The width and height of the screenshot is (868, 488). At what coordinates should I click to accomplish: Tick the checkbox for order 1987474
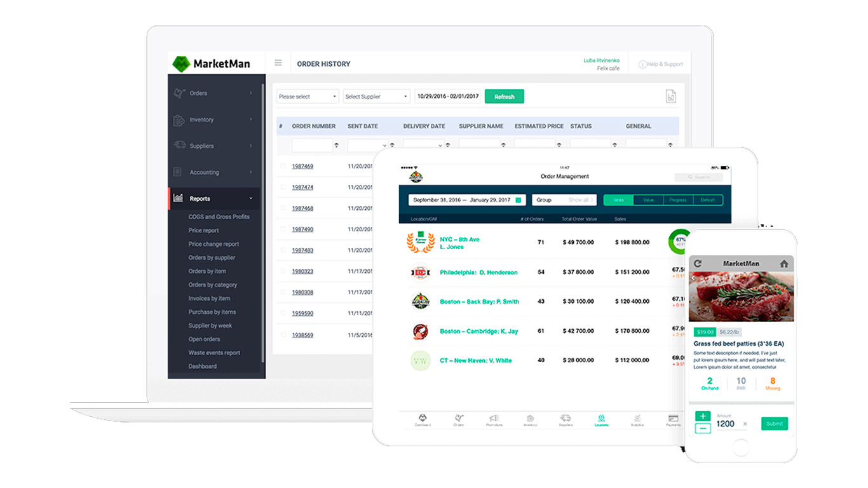[283, 187]
